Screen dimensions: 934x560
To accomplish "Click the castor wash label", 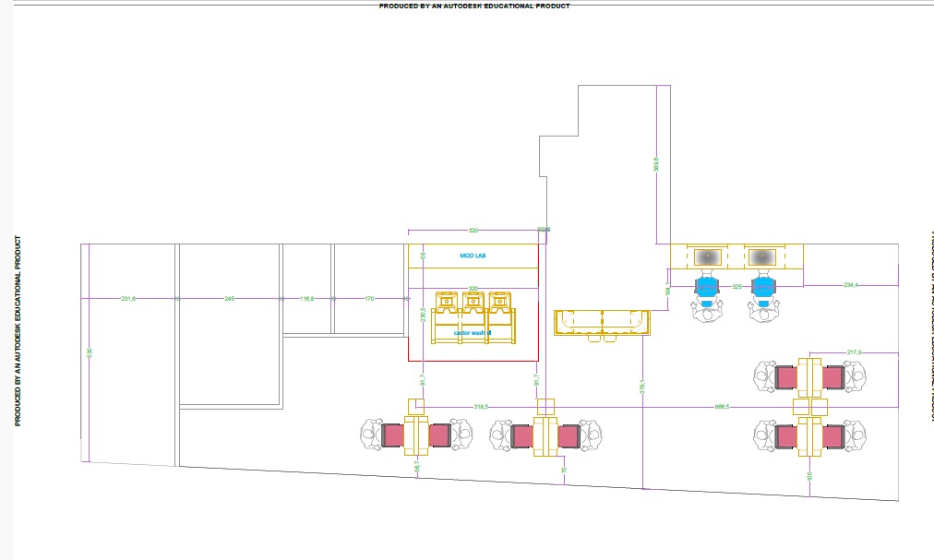I will 473,333.
